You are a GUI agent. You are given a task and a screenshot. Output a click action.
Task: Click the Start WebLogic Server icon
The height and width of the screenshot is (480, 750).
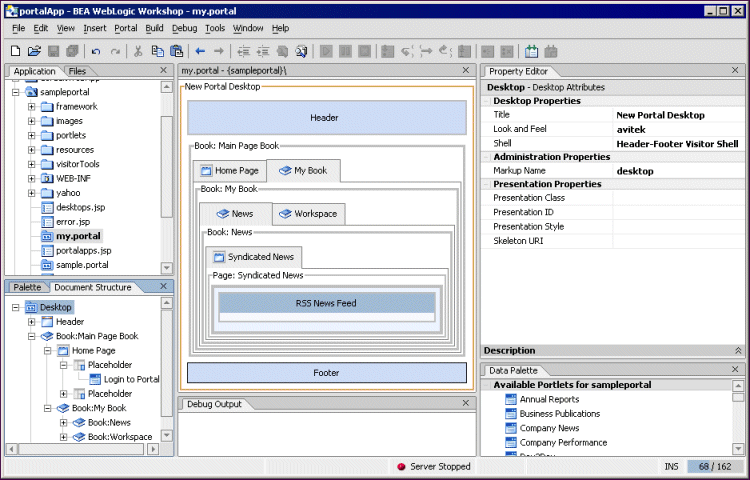pyautogui.click(x=531, y=51)
